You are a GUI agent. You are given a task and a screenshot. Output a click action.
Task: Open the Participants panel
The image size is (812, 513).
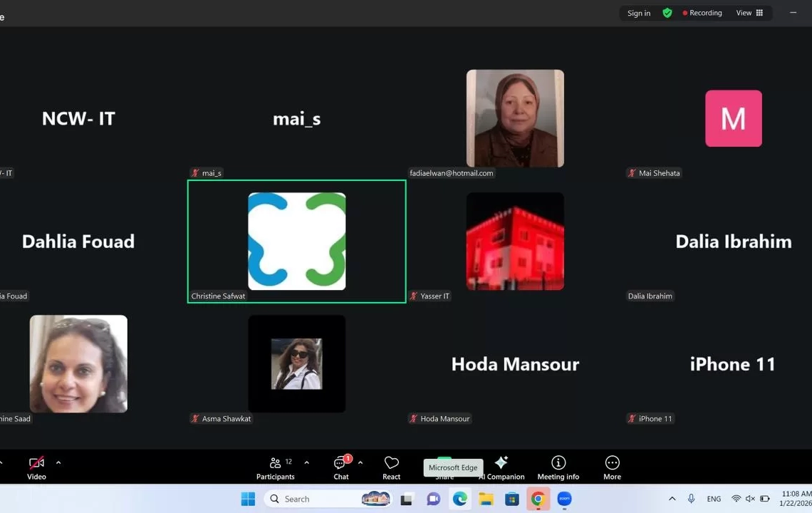pyautogui.click(x=275, y=467)
